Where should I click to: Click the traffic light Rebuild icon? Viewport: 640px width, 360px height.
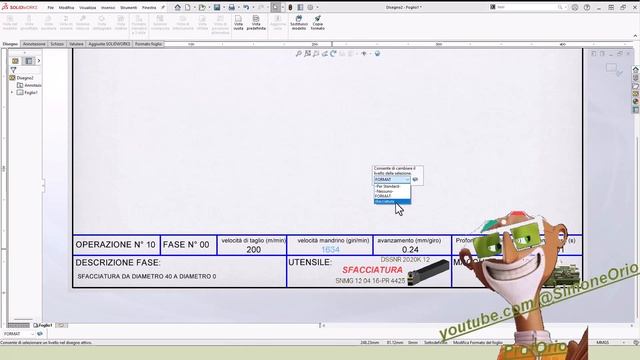[290, 7]
